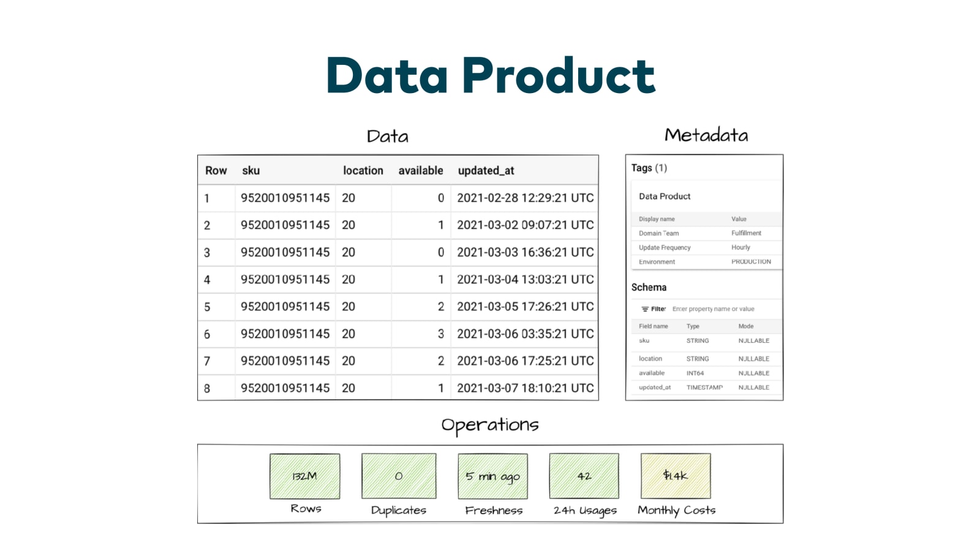Click the 'sku' field name in Schema
Viewport: 980px width, 551px height.
click(644, 340)
